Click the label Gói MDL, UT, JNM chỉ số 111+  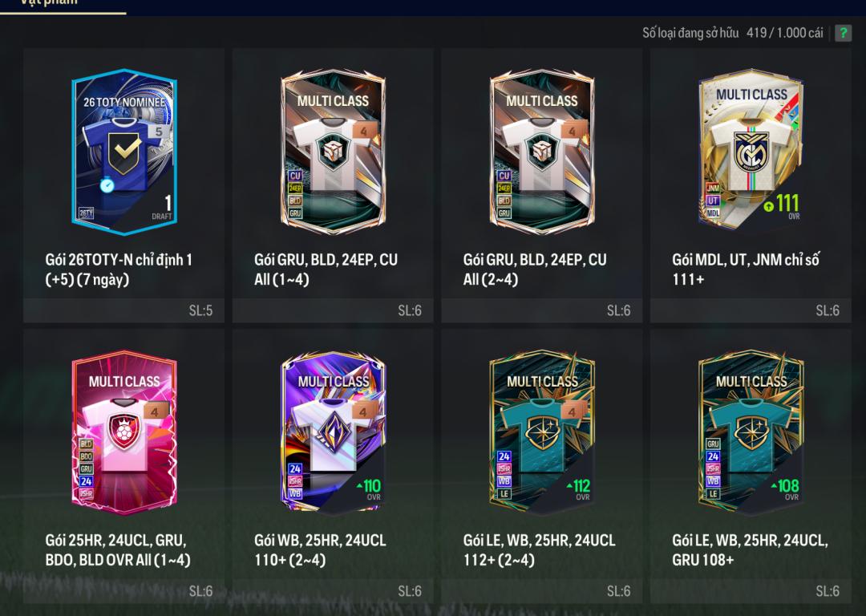click(746, 269)
